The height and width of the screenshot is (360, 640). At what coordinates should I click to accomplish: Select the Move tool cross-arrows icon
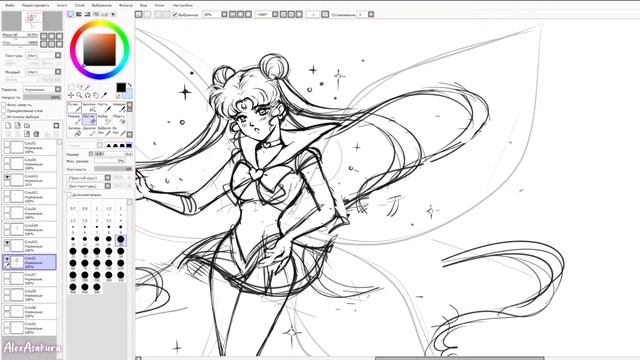[71, 95]
